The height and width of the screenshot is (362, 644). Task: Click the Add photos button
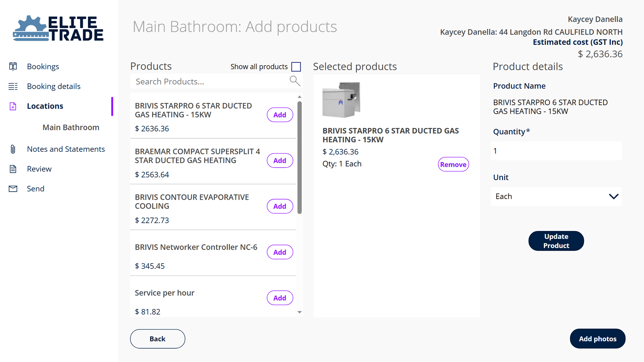597,339
